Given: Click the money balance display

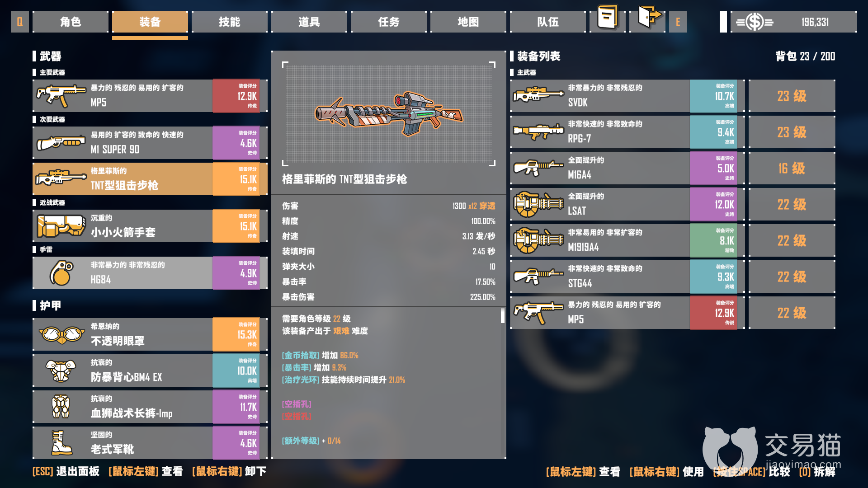Looking at the screenshot, I should coord(794,21).
